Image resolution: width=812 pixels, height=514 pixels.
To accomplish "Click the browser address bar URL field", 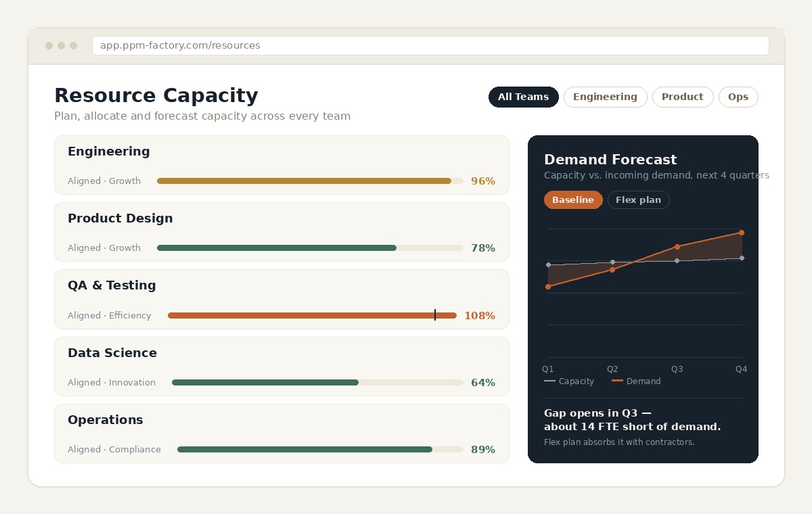I will [x=430, y=45].
